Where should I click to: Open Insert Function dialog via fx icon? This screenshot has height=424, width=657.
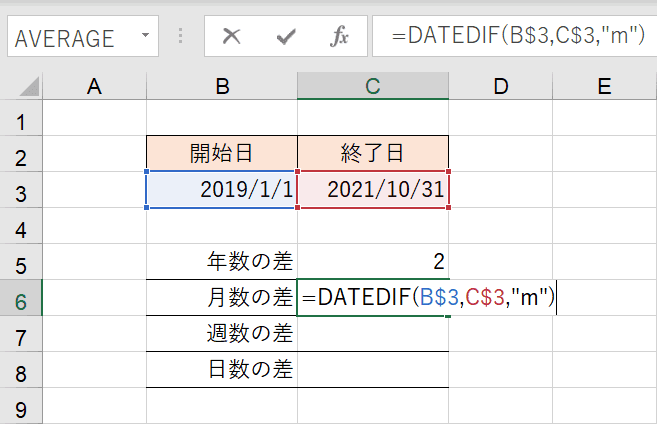339,36
